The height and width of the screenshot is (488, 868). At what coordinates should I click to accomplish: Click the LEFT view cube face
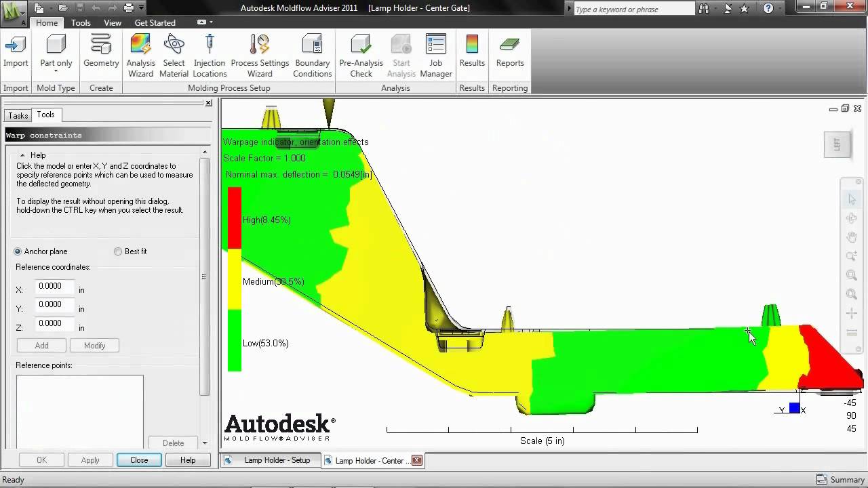(x=837, y=145)
